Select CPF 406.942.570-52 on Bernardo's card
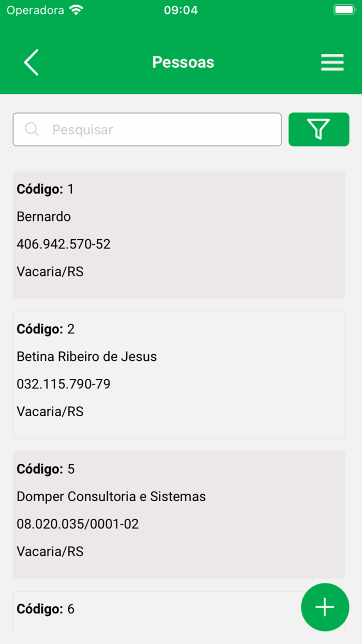Screen dimensions: 362x644 point(63,244)
